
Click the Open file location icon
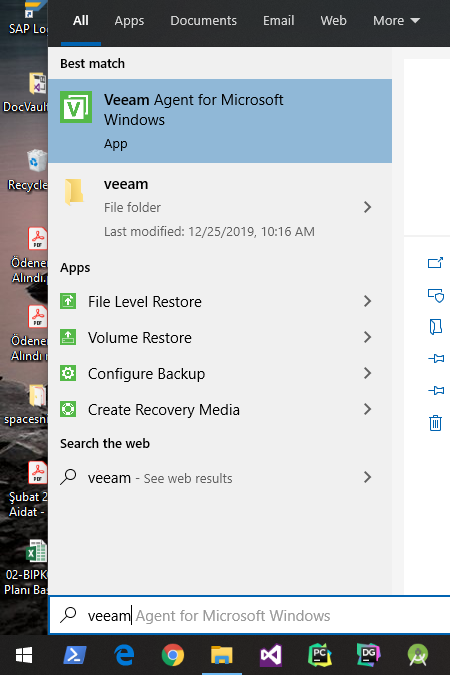tap(435, 327)
